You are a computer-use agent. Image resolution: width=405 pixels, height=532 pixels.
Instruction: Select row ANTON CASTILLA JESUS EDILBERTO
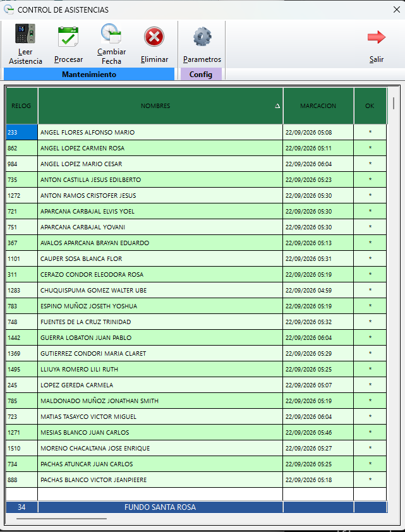click(196, 179)
